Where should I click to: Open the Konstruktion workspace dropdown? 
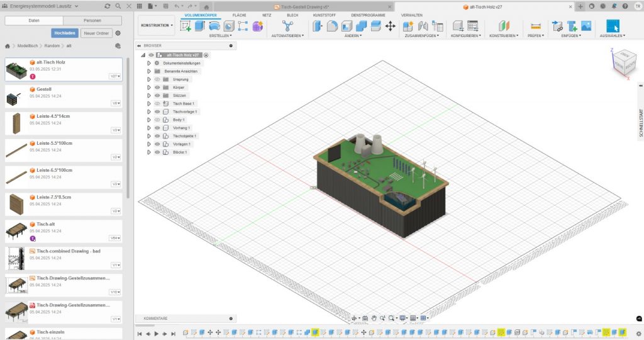(x=157, y=25)
